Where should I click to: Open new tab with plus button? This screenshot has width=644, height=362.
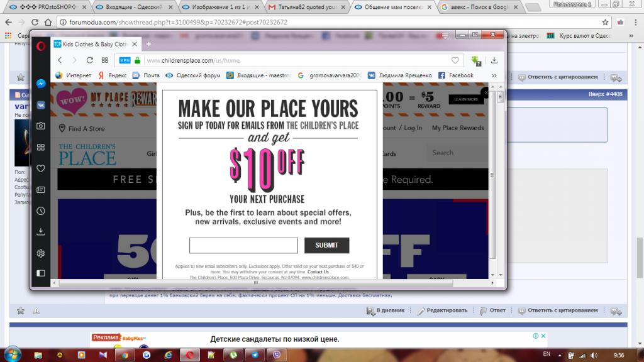149,45
